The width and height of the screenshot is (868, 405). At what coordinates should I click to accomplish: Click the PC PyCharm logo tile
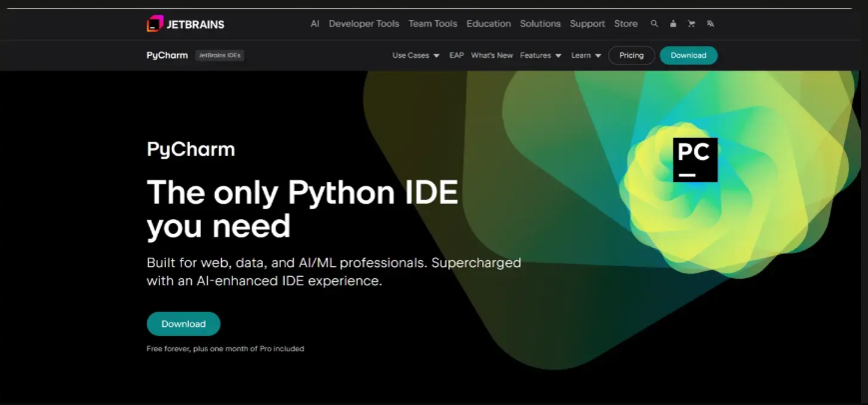click(695, 160)
